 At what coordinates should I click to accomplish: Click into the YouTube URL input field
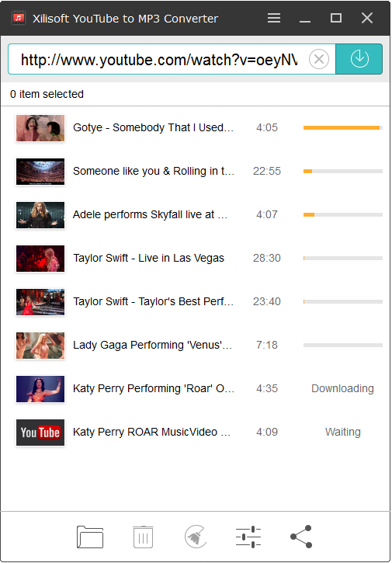pyautogui.click(x=159, y=59)
